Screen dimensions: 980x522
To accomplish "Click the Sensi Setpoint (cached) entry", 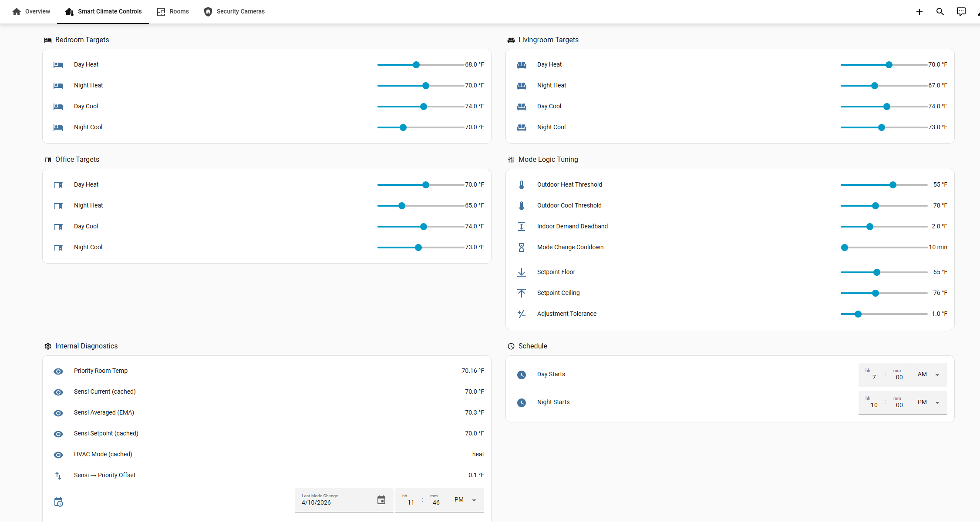I will [x=106, y=434].
